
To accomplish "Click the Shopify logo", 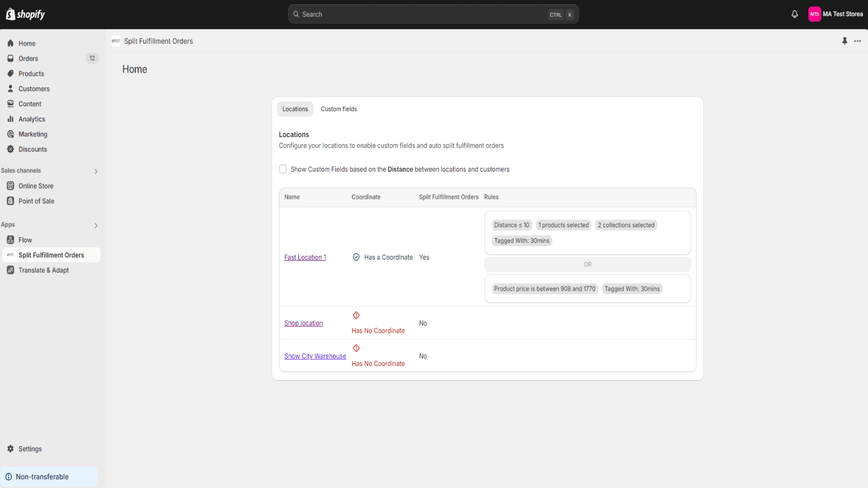I will (x=25, y=15).
